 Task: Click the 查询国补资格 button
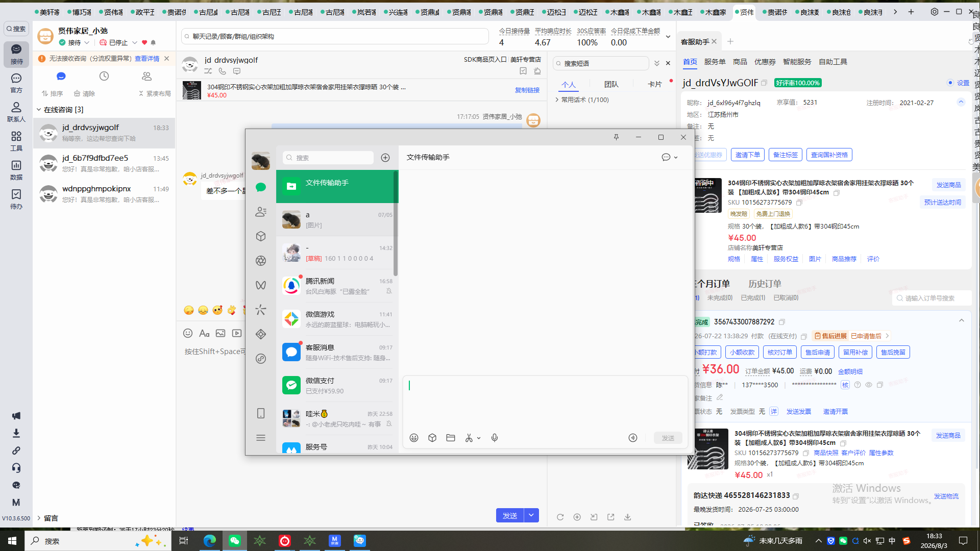829,155
